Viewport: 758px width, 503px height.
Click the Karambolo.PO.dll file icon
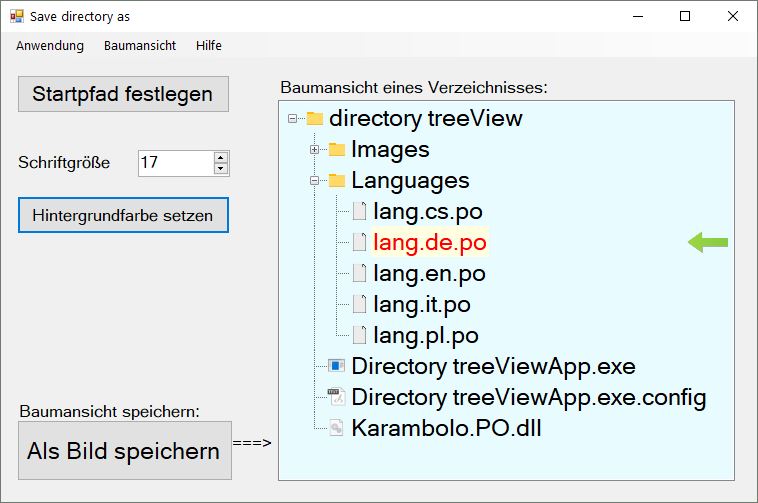point(337,429)
